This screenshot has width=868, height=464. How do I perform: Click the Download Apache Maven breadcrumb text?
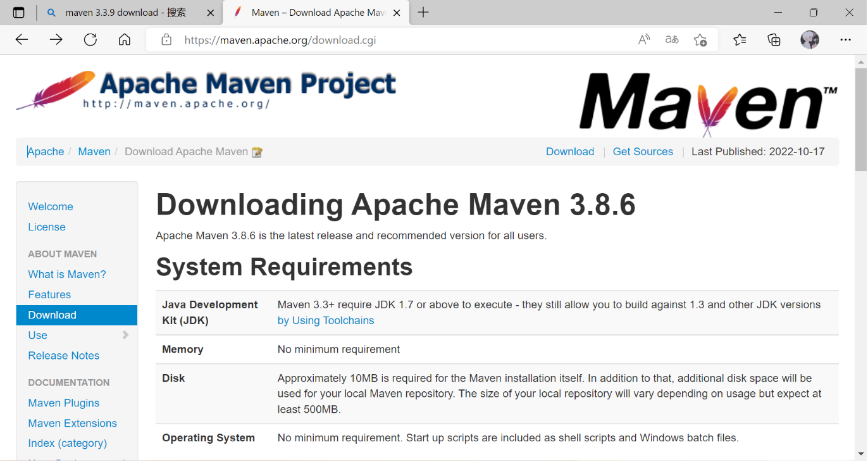tap(186, 151)
